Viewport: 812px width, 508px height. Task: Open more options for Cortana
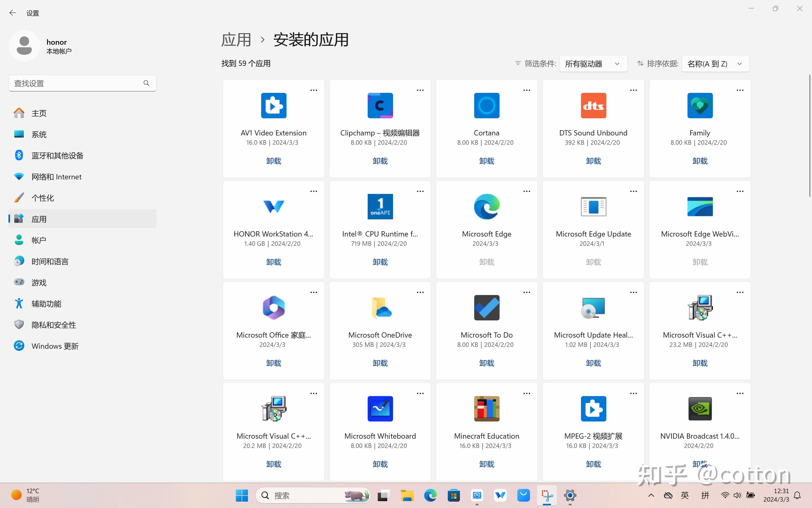[527, 90]
